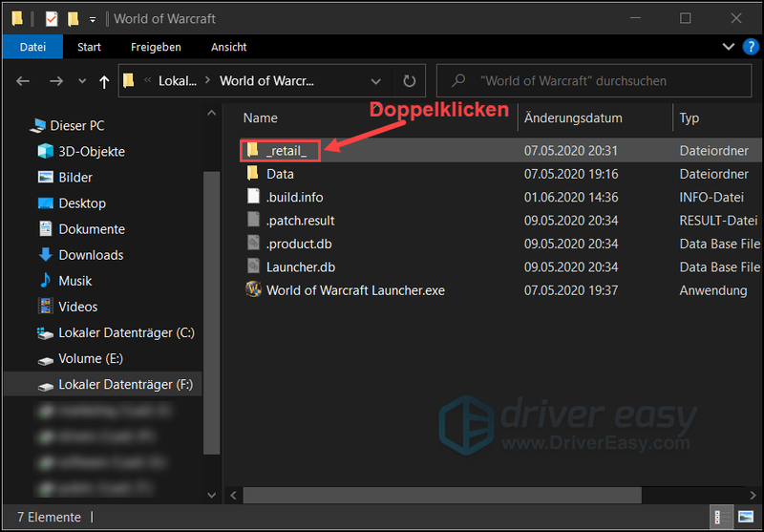The width and height of the screenshot is (764, 532).
Task: Open Desktop in the sidebar
Action: (x=82, y=203)
